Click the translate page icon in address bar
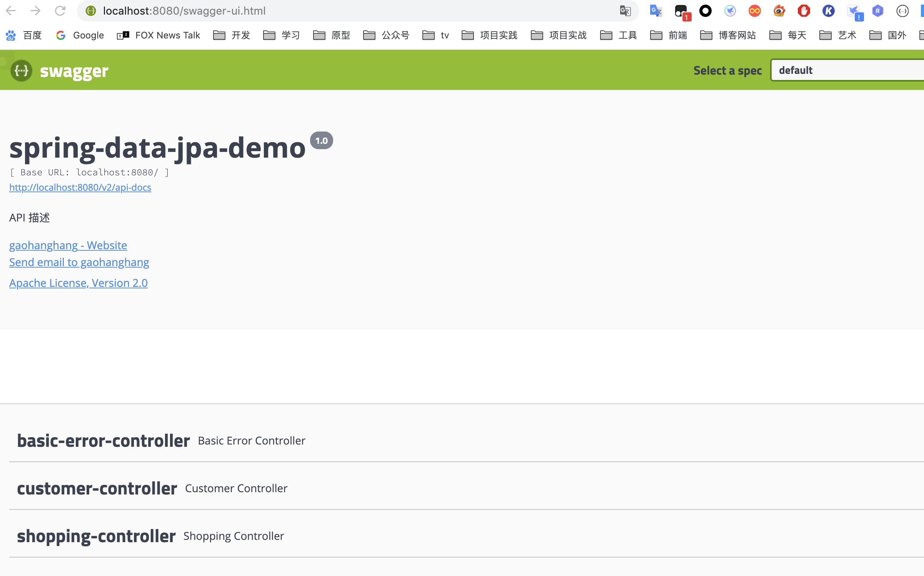This screenshot has width=924, height=576. tap(625, 11)
